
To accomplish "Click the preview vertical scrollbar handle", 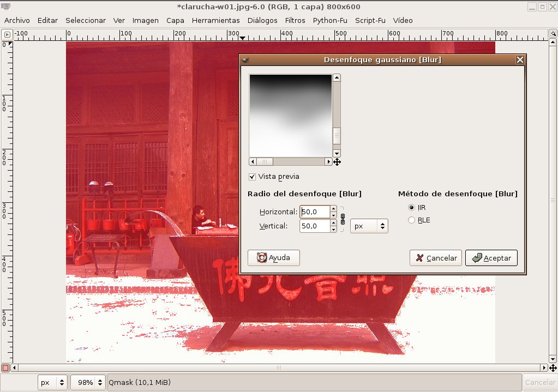I will pos(337,136).
